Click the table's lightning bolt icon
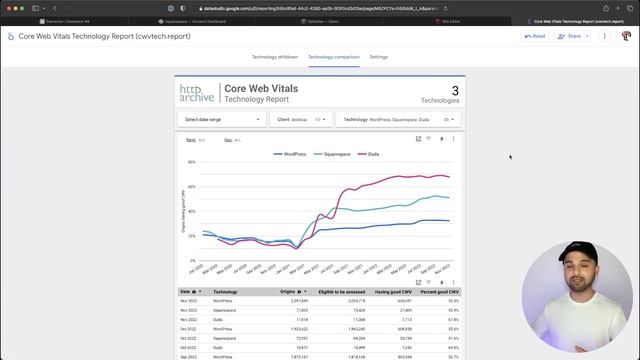This screenshot has height=360, width=640. 442,282
